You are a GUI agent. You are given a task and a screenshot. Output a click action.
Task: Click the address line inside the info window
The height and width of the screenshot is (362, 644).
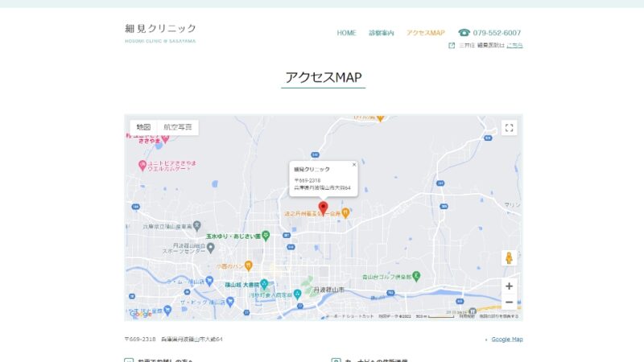tap(322, 188)
